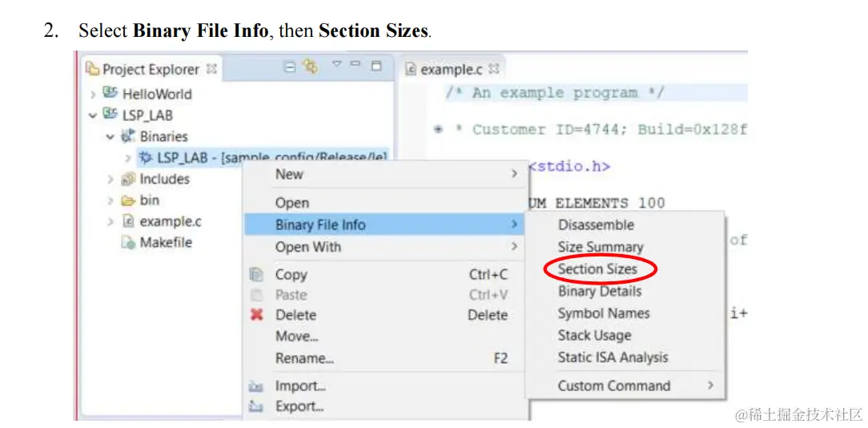This screenshot has height=428, width=868.
Task: Expand the folded comment in code editor
Action: pyautogui.click(x=438, y=129)
